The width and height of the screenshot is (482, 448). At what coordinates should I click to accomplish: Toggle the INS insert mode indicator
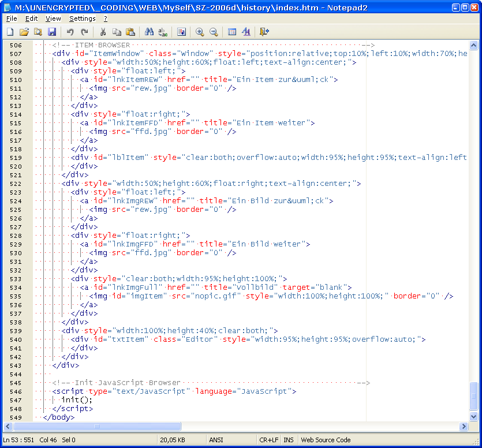click(289, 440)
